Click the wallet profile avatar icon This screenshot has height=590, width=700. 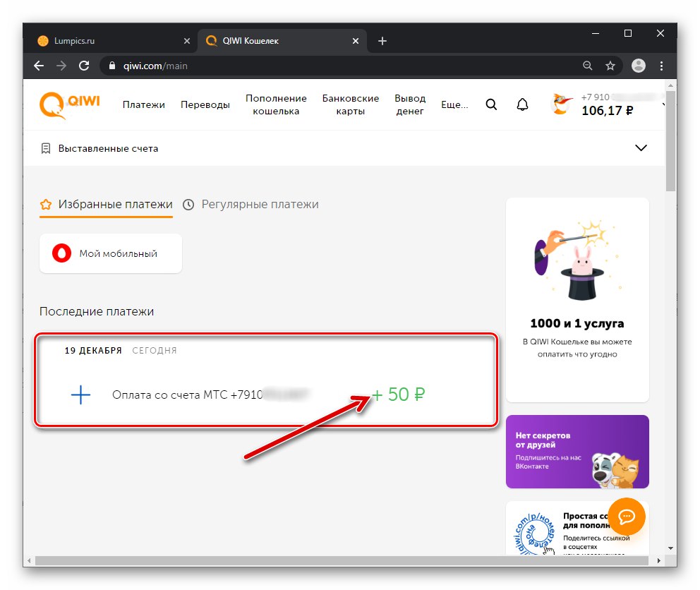tap(561, 104)
